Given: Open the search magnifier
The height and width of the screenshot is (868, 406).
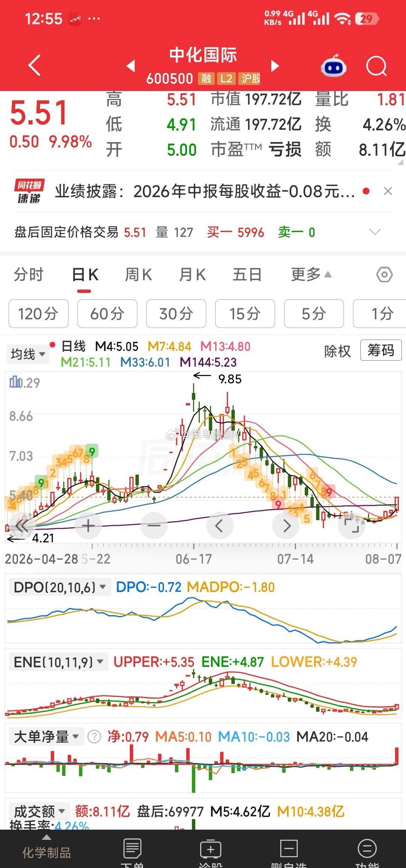Looking at the screenshot, I should point(377,66).
